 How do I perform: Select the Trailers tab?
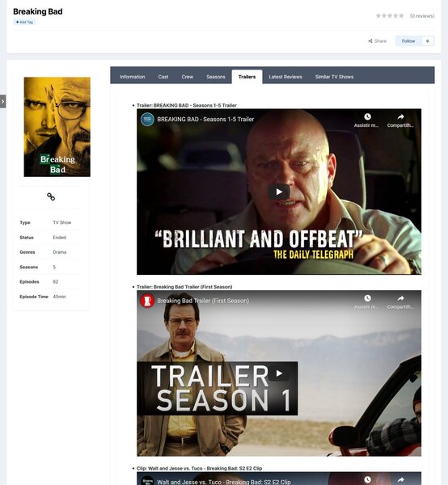(247, 77)
